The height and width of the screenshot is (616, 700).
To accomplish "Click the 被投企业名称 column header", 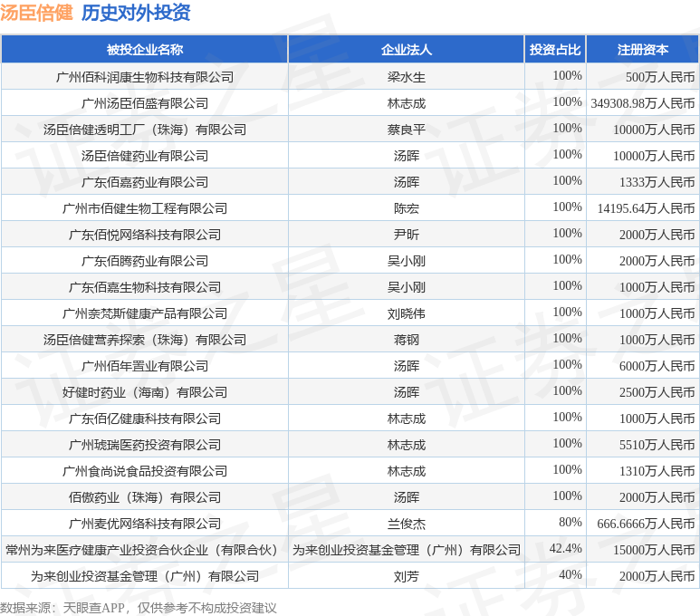I will 145,50.
